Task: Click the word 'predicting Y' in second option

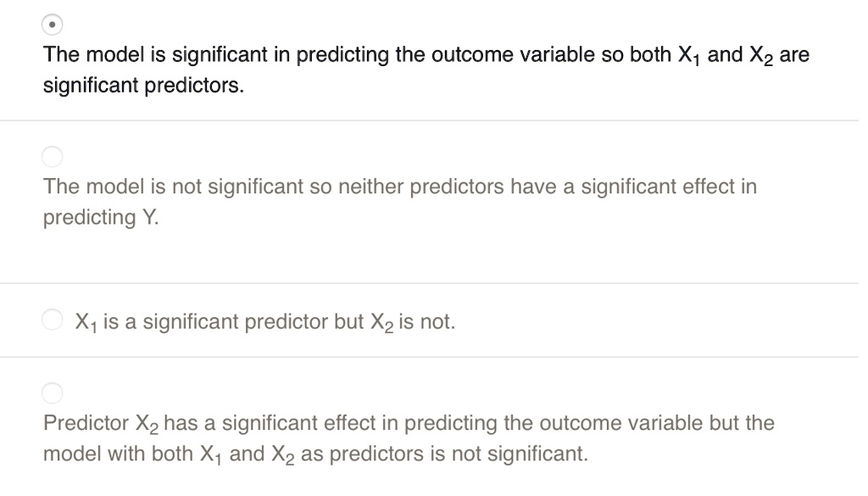Action: point(97,218)
